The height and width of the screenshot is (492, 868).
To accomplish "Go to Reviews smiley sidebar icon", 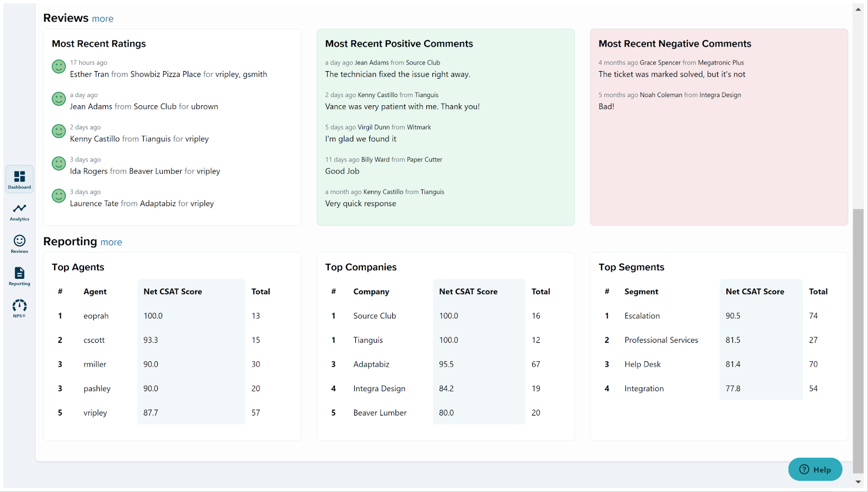I will [20, 244].
